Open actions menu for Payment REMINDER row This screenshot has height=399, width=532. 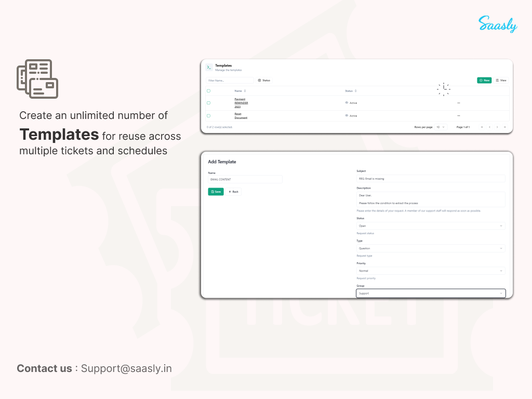[x=459, y=103]
